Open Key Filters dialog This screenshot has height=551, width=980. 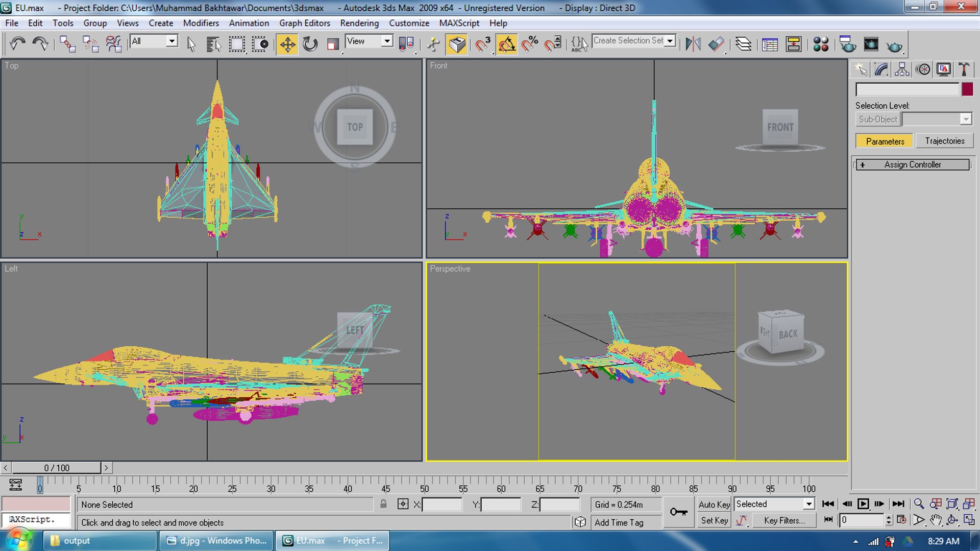(784, 520)
